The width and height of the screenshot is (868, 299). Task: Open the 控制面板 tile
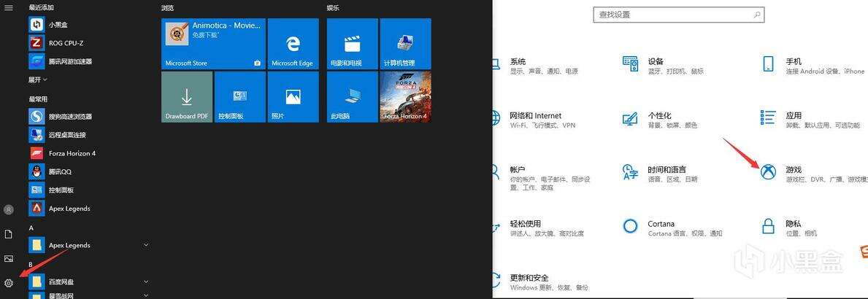239,97
